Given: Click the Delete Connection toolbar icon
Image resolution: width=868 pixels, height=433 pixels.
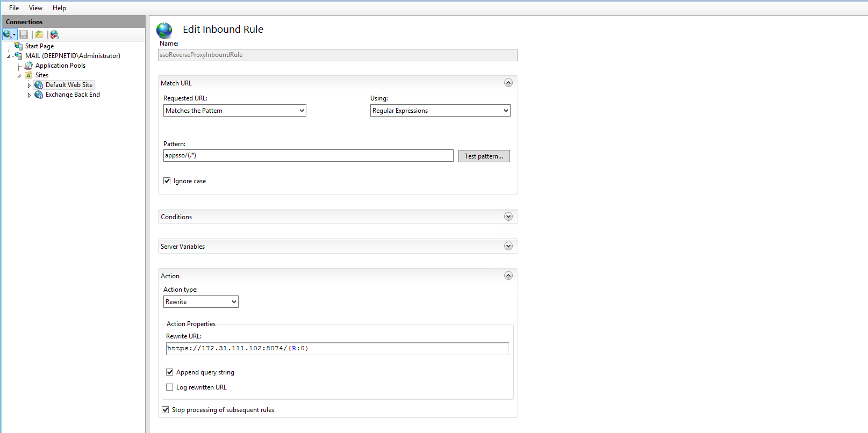Looking at the screenshot, I should pos(54,34).
